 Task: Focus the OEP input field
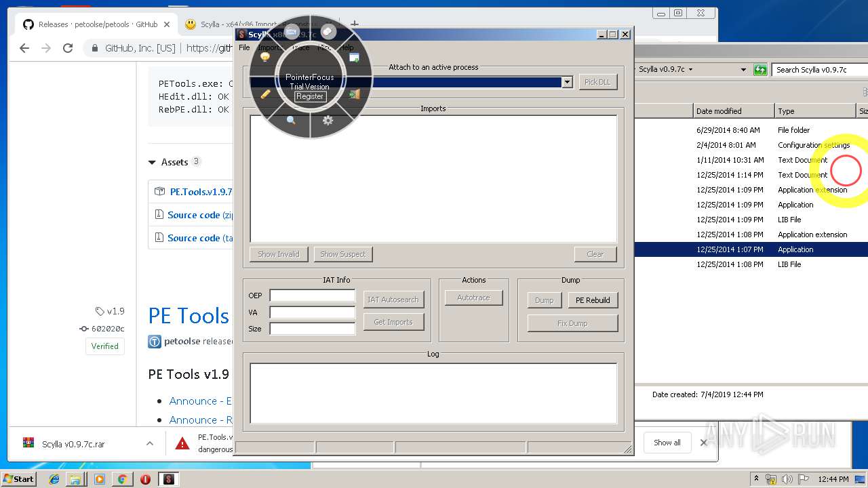[x=313, y=296]
